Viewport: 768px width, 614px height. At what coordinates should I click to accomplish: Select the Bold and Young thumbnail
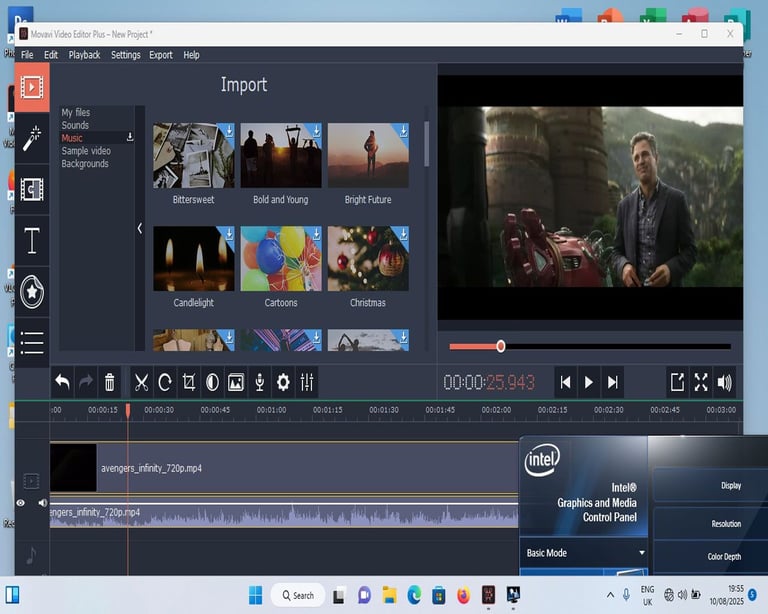click(281, 155)
